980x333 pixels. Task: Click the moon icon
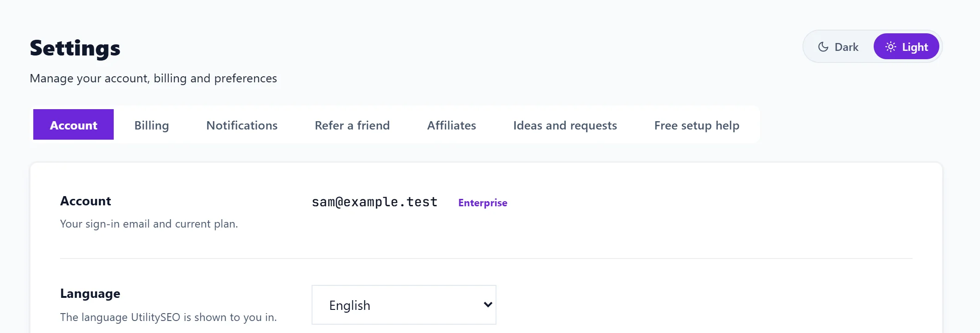823,47
